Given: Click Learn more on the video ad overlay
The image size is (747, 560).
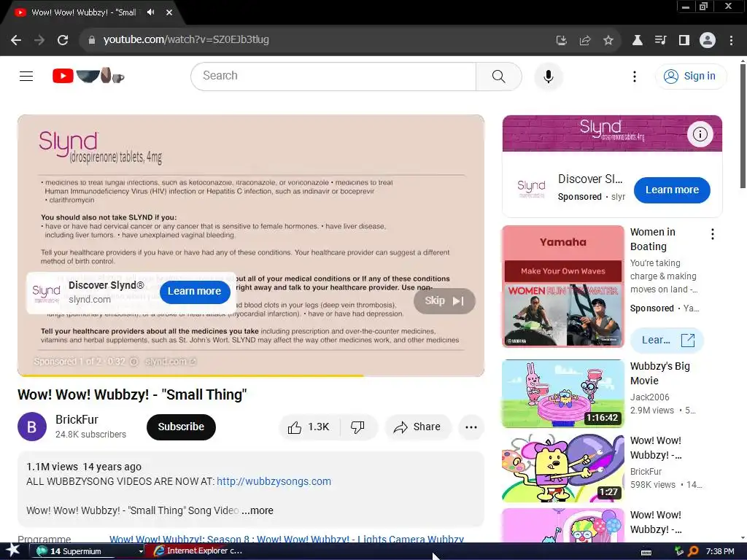Looking at the screenshot, I should click(194, 292).
